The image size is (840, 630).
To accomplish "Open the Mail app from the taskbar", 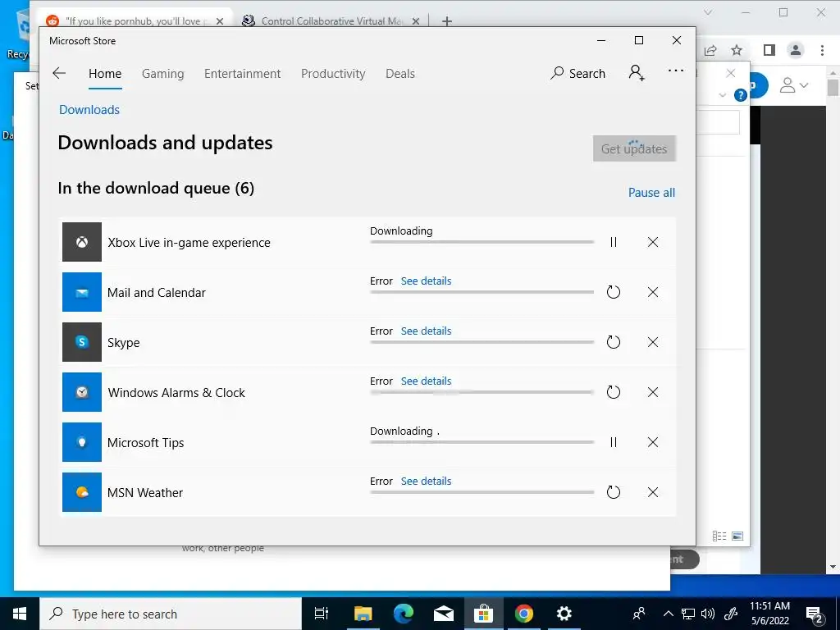I will click(443, 614).
